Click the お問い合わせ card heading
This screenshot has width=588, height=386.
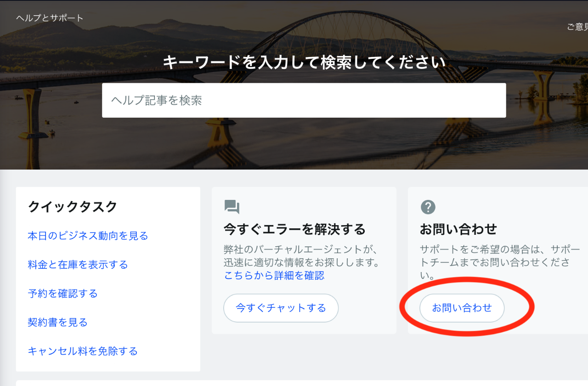coord(458,229)
